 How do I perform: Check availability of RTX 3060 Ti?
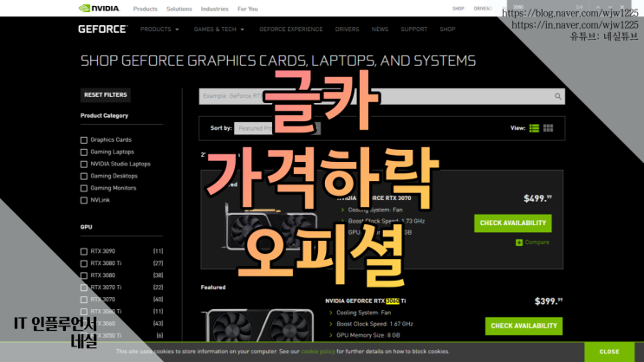524,326
